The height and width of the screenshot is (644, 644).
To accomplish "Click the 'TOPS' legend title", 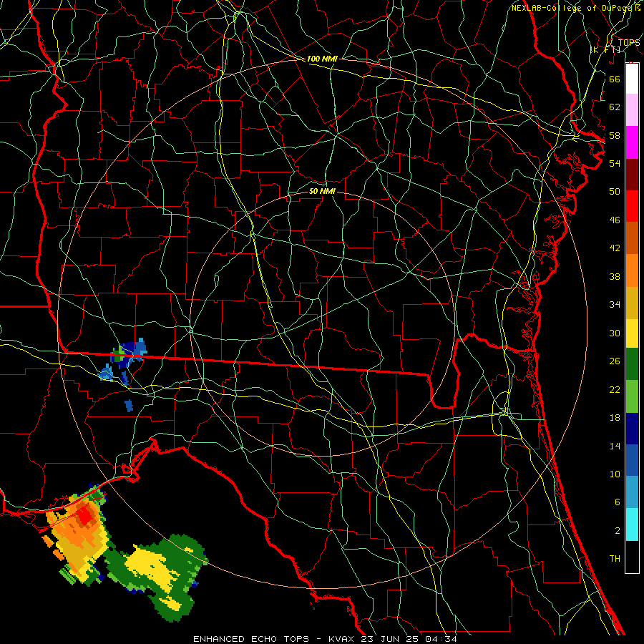I will (x=629, y=42).
